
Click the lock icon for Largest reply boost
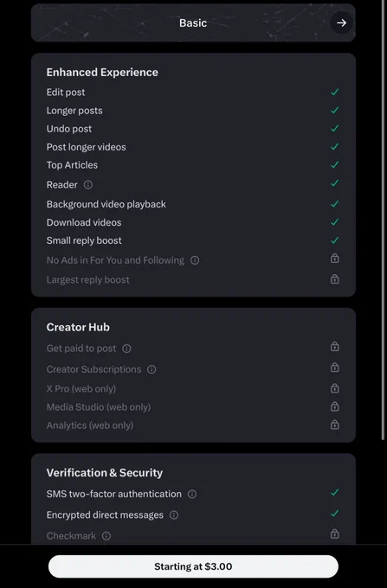[x=334, y=279]
